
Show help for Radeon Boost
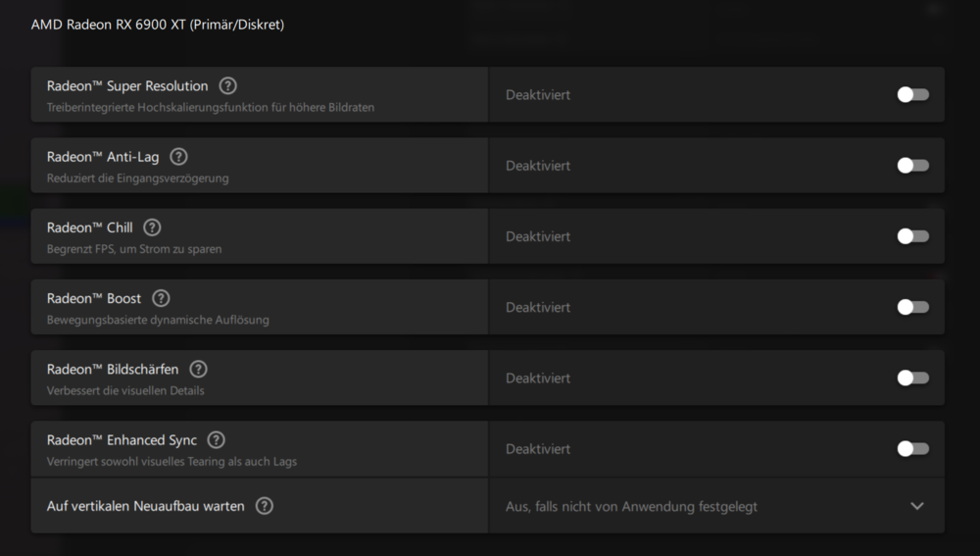161,298
